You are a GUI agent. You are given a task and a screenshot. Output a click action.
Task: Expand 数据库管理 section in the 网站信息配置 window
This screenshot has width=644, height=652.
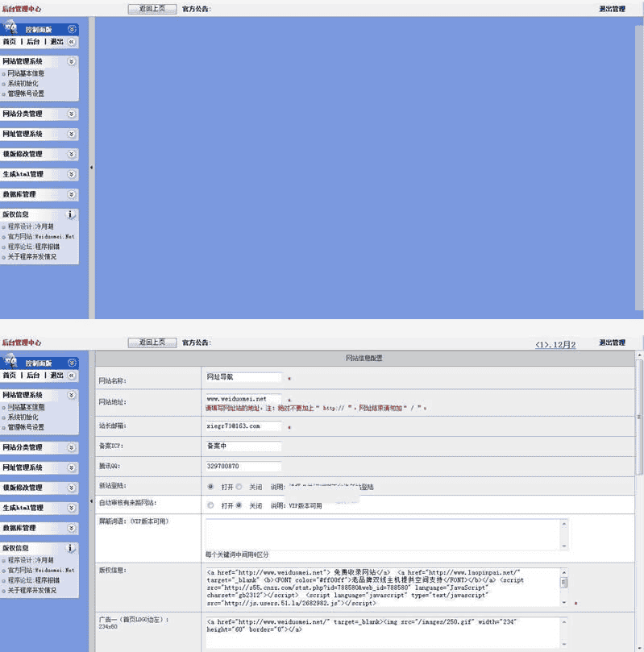coord(72,528)
